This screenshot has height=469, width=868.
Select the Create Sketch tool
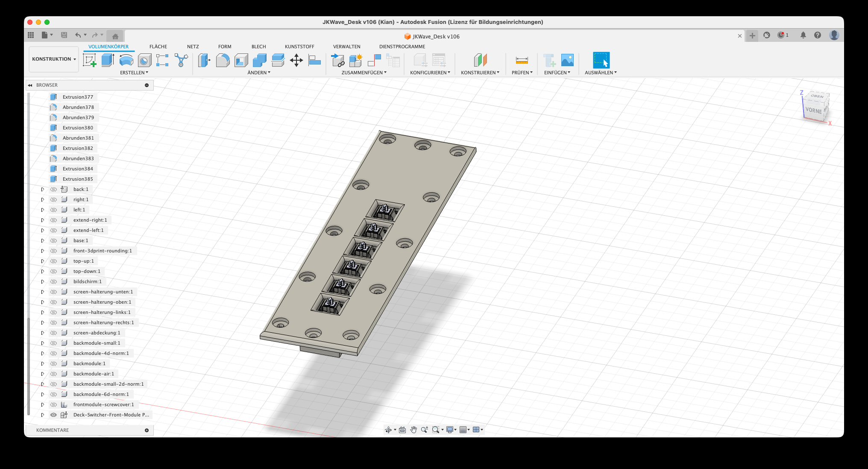[89, 60]
